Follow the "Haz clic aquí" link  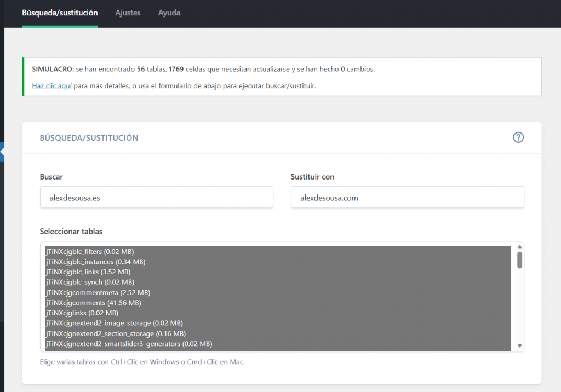click(x=51, y=86)
